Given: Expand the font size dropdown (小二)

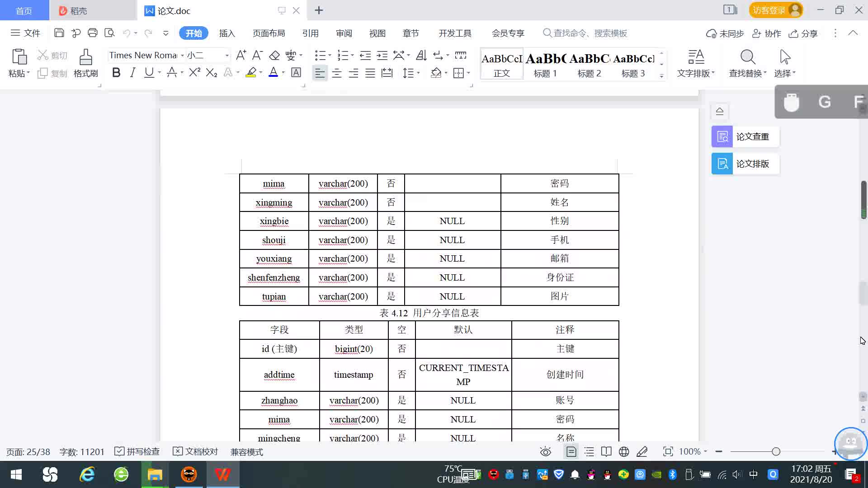Looking at the screenshot, I should (x=227, y=56).
